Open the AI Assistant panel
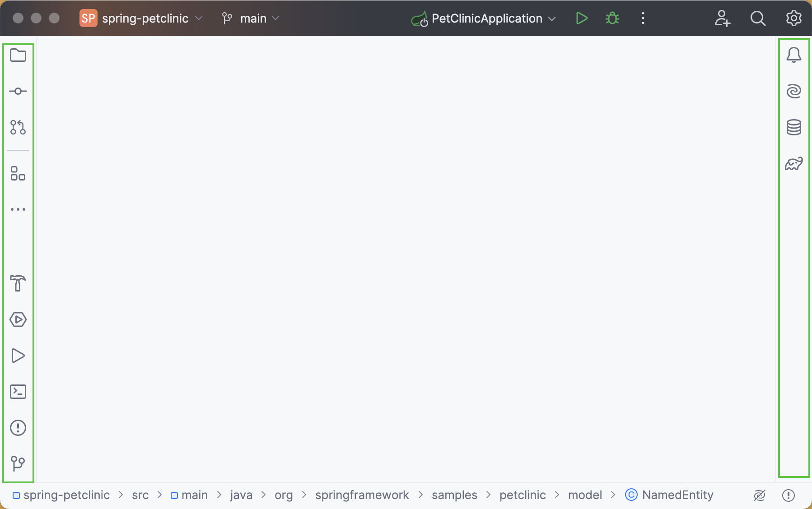 794,91
